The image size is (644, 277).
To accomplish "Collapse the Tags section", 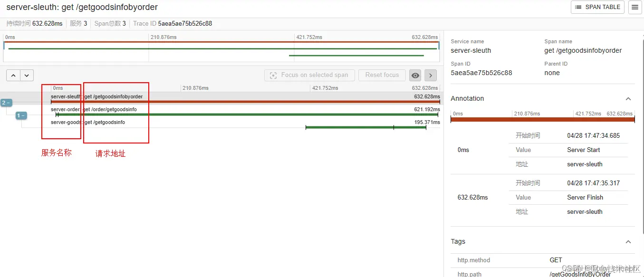I will pos(628,242).
